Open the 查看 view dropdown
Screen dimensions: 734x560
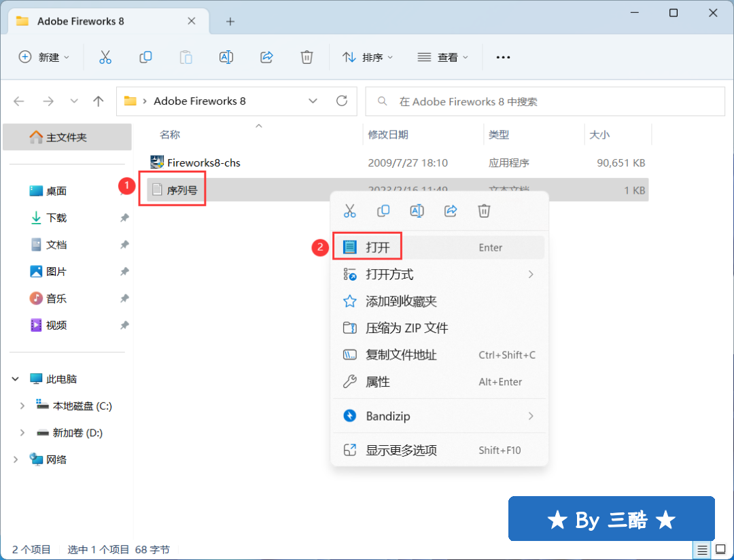[442, 57]
